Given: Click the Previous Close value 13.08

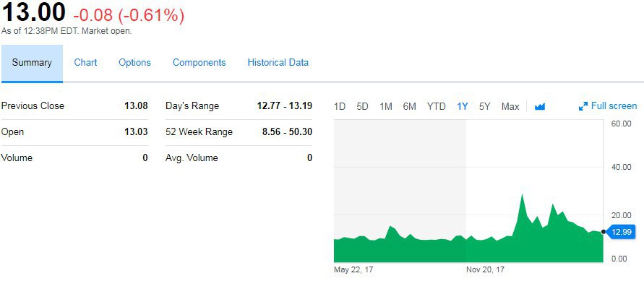Looking at the screenshot, I should tap(136, 106).
